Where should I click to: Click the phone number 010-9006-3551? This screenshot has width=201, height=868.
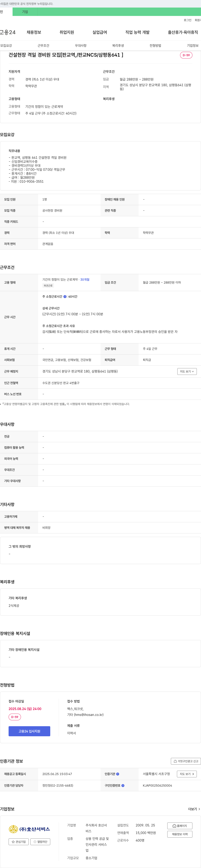coord(31,182)
